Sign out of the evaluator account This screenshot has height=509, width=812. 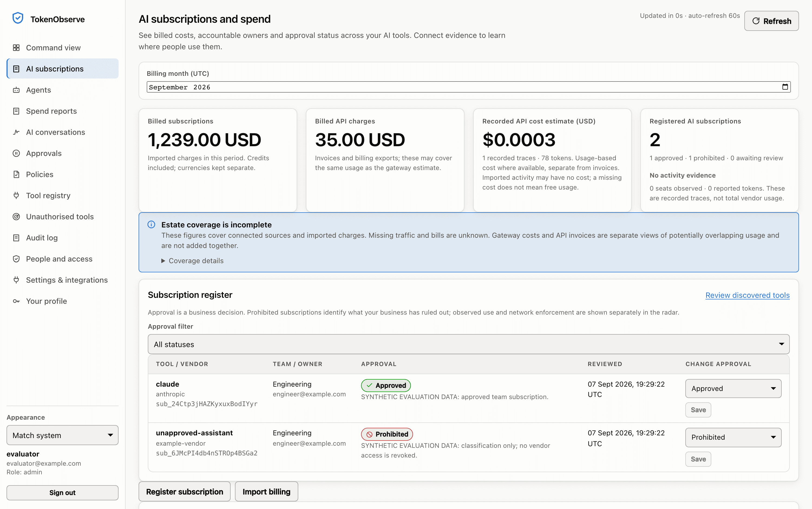(63, 492)
